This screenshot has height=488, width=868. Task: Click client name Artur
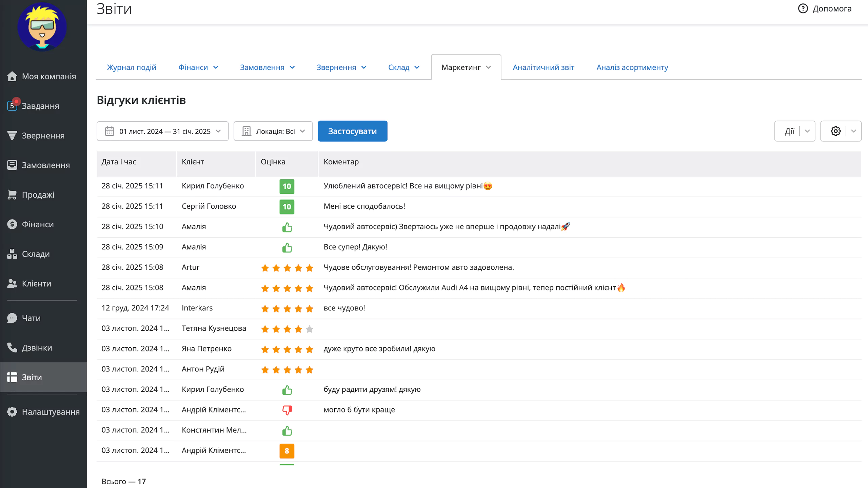tap(191, 267)
